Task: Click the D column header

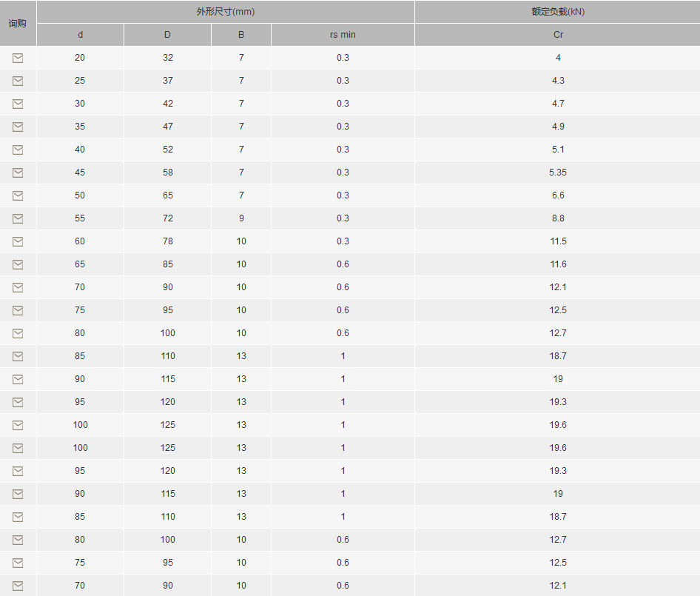Action: [x=167, y=35]
